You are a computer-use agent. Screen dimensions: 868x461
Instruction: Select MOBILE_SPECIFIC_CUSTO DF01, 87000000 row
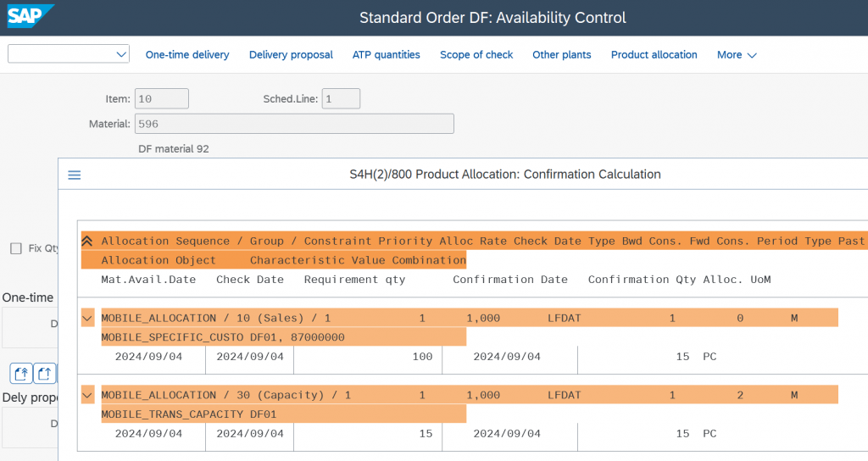point(283,337)
